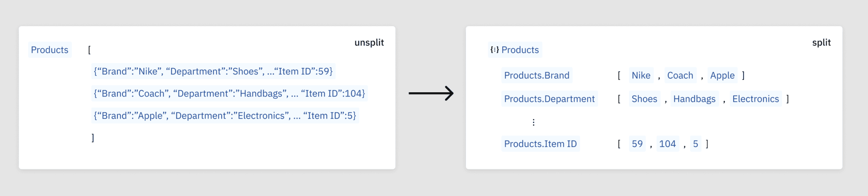The width and height of the screenshot is (868, 196).
Task: Click the unsplit label
Action: [369, 43]
